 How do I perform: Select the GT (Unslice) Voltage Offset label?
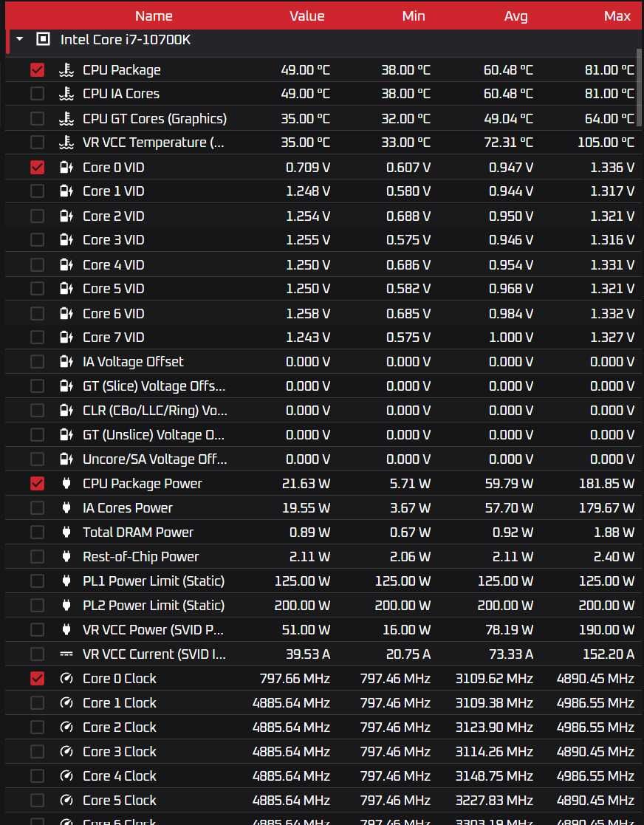[x=154, y=434]
